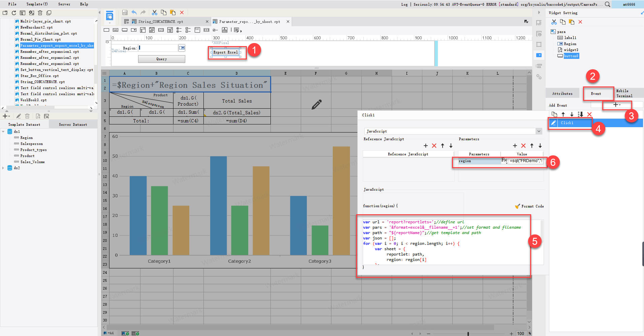Screen dimensions: 644x336
Task: Select the Region parameter input field
Action: click(158, 48)
